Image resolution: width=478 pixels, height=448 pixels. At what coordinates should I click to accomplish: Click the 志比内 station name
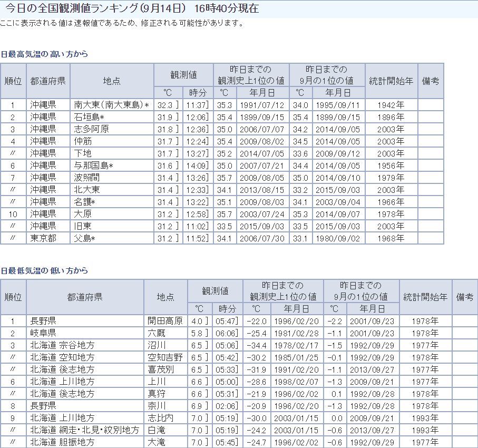tap(161, 418)
